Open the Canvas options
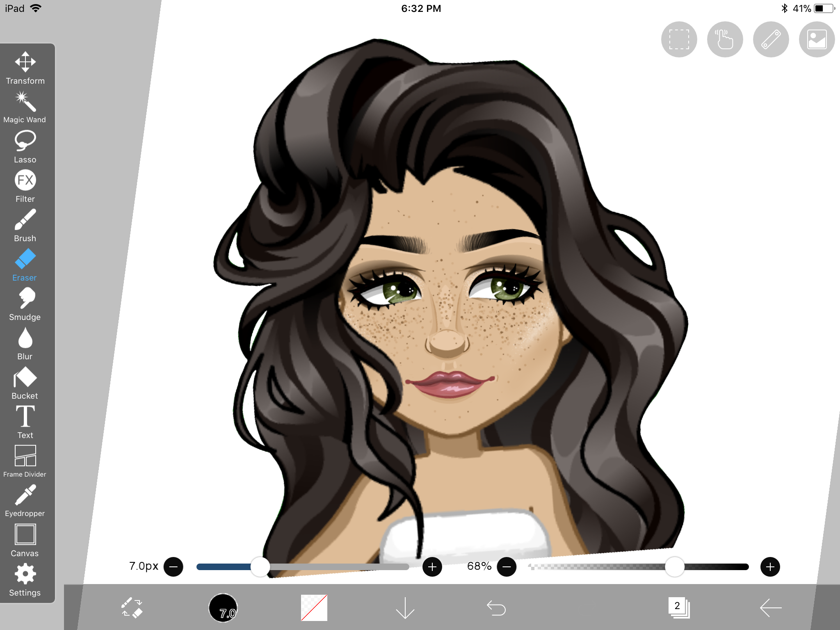The height and width of the screenshot is (630, 840). [25, 541]
